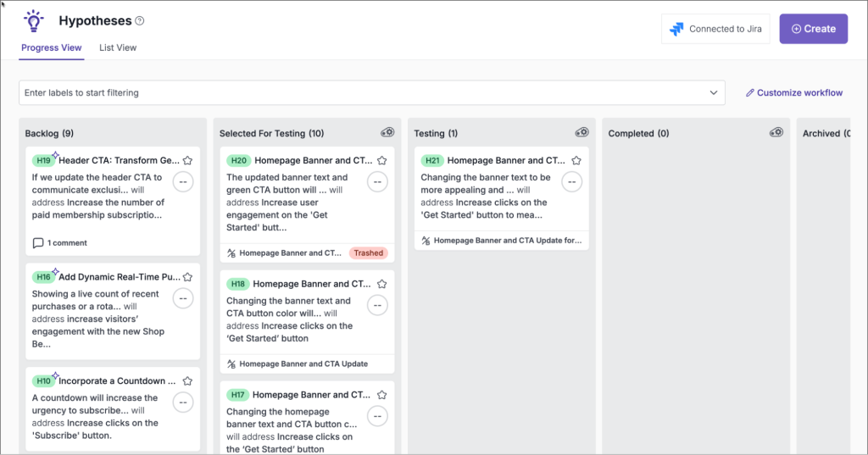Click the Trashed status badge on H20
The image size is (868, 455).
point(369,253)
